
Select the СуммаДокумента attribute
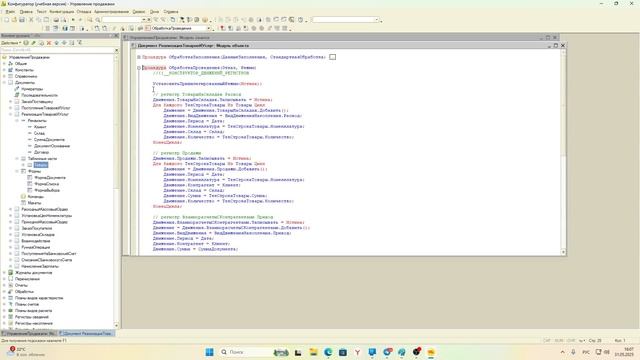[x=49, y=140]
